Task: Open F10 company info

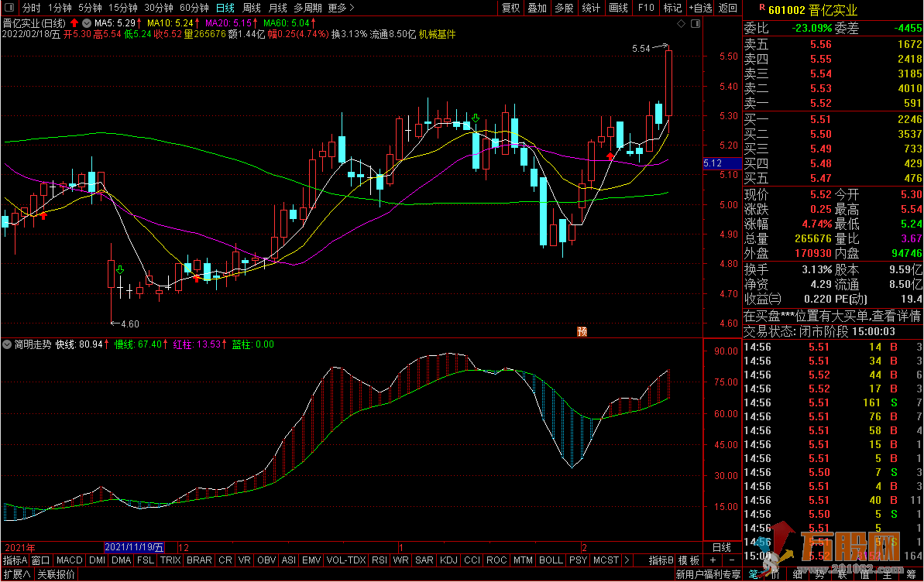Action: click(646, 8)
